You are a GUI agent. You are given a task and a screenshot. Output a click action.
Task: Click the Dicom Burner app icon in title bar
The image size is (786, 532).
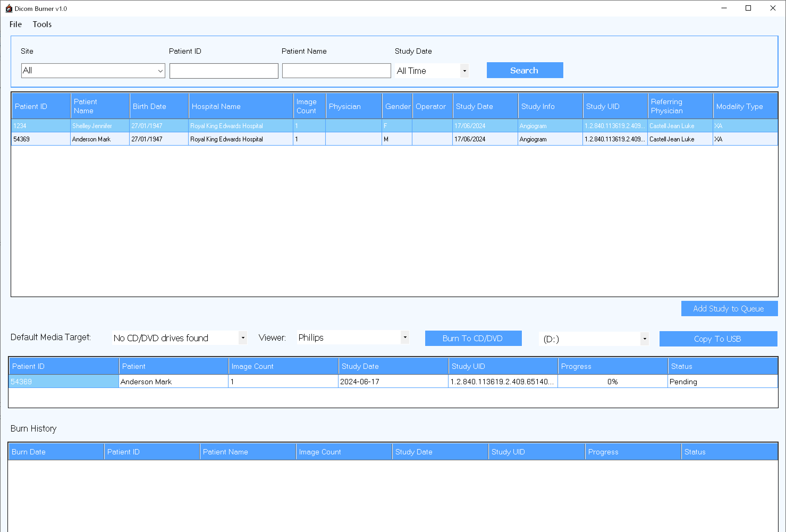9,9
